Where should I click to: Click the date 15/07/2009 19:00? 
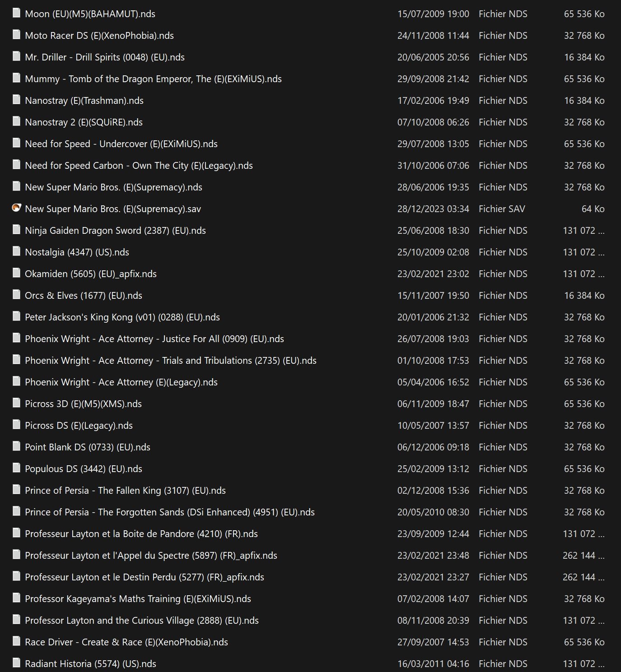coord(433,14)
